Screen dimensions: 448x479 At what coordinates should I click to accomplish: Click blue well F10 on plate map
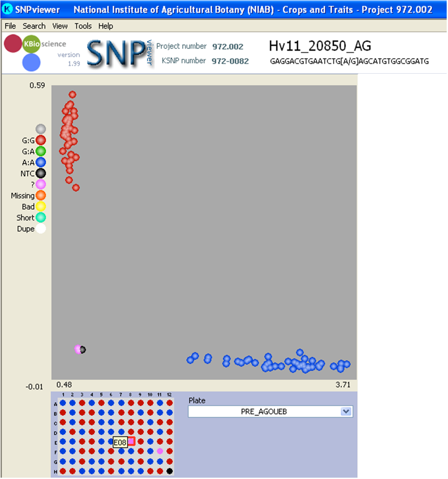point(150,451)
